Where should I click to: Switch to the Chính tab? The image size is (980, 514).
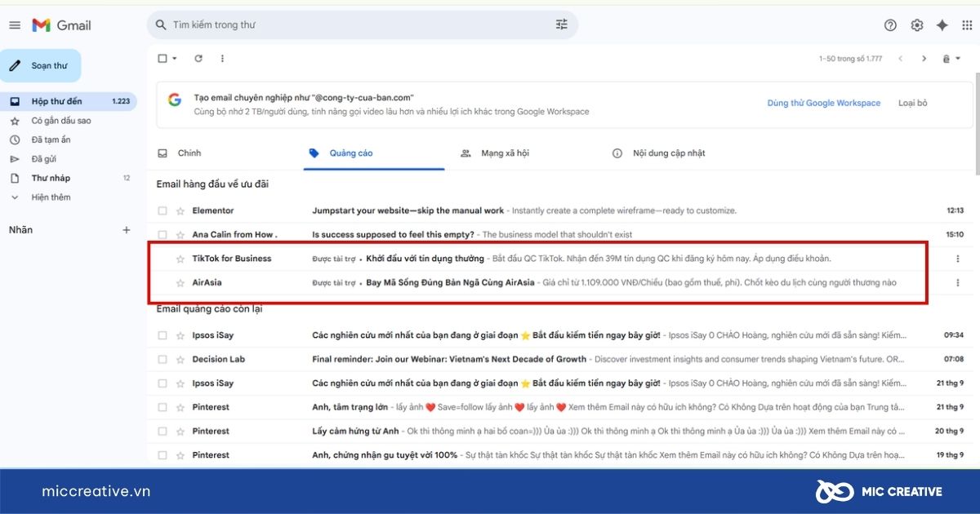(x=189, y=153)
